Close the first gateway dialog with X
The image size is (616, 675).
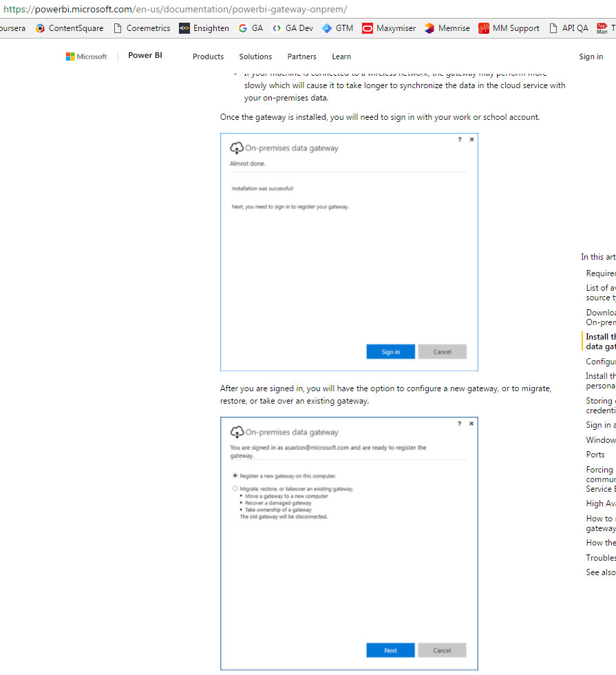472,139
